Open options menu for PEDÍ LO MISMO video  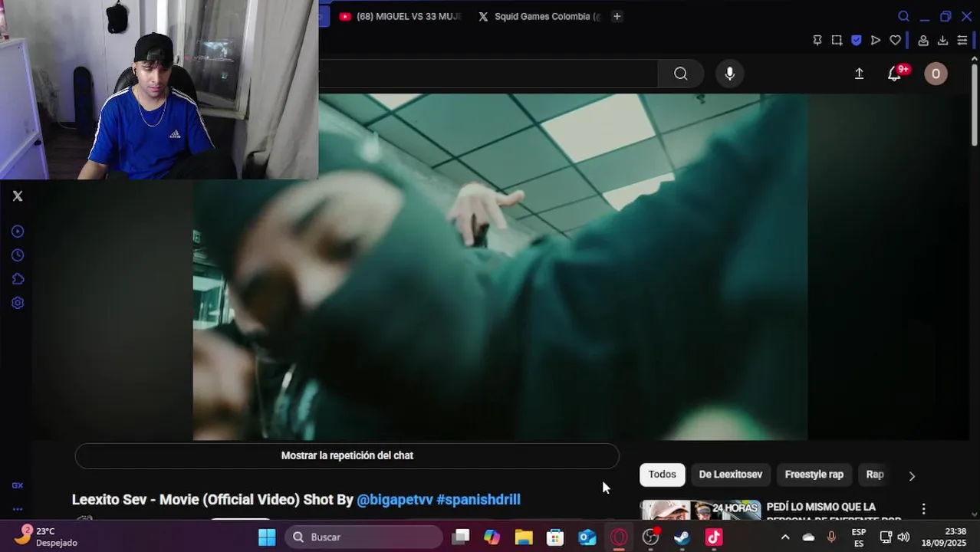click(x=923, y=509)
